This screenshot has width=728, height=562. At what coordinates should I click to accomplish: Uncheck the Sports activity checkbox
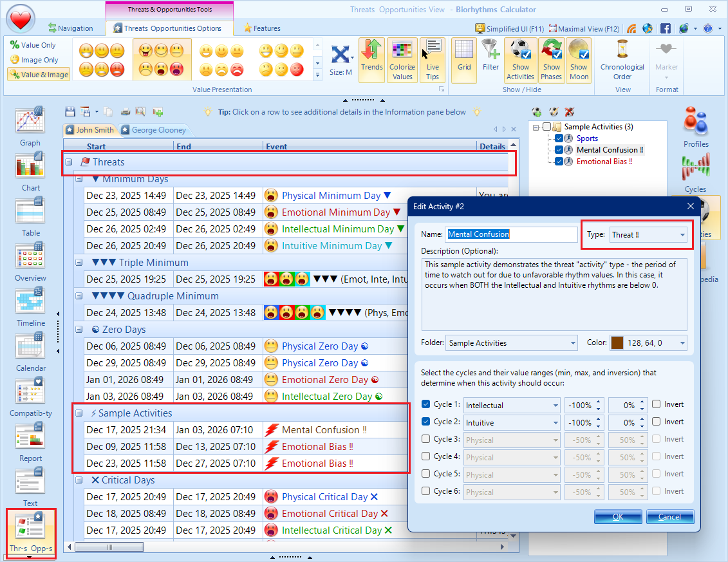(559, 138)
